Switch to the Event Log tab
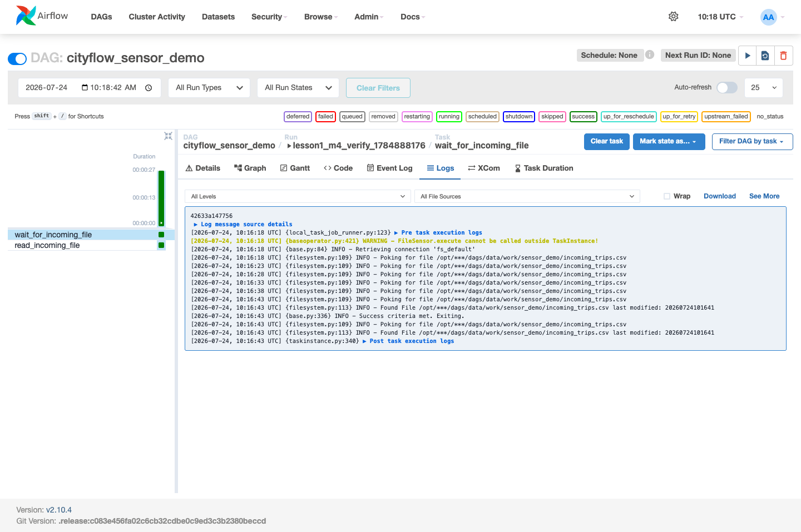The height and width of the screenshot is (532, 801). click(389, 168)
